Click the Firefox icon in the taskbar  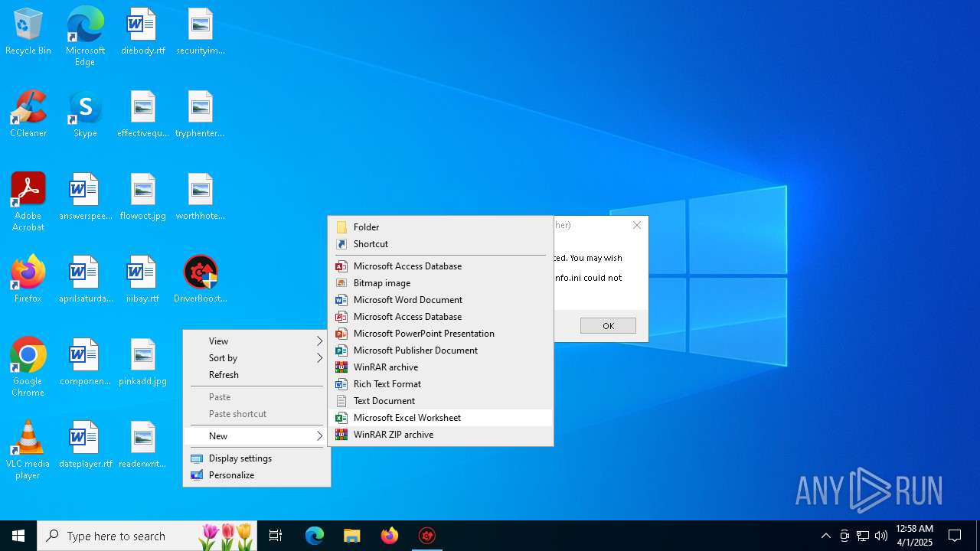pos(389,536)
